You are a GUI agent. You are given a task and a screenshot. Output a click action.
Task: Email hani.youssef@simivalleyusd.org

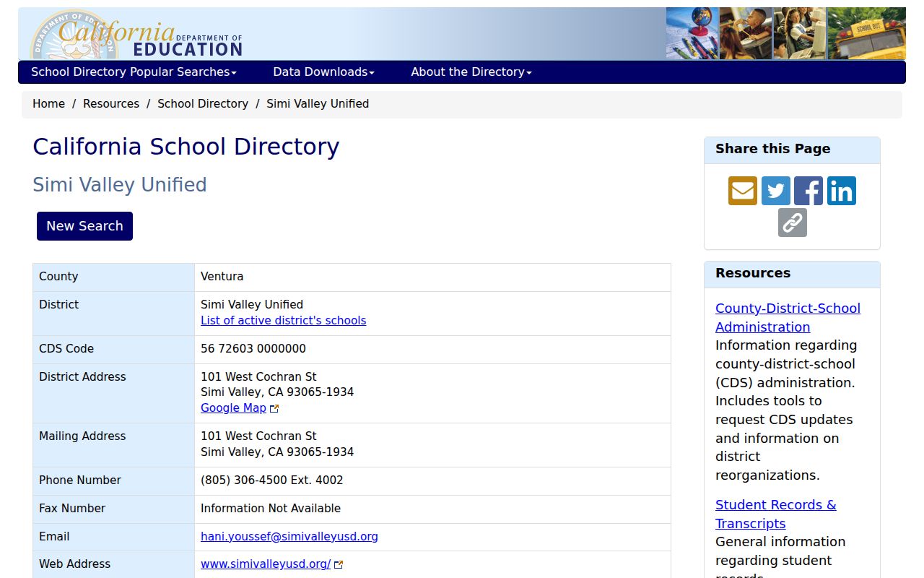[289, 536]
